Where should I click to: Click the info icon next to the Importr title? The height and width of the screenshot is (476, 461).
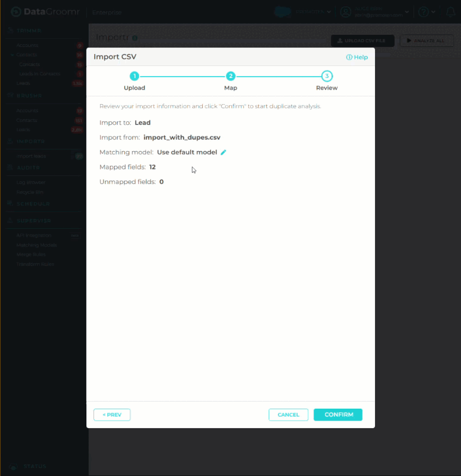135,38
